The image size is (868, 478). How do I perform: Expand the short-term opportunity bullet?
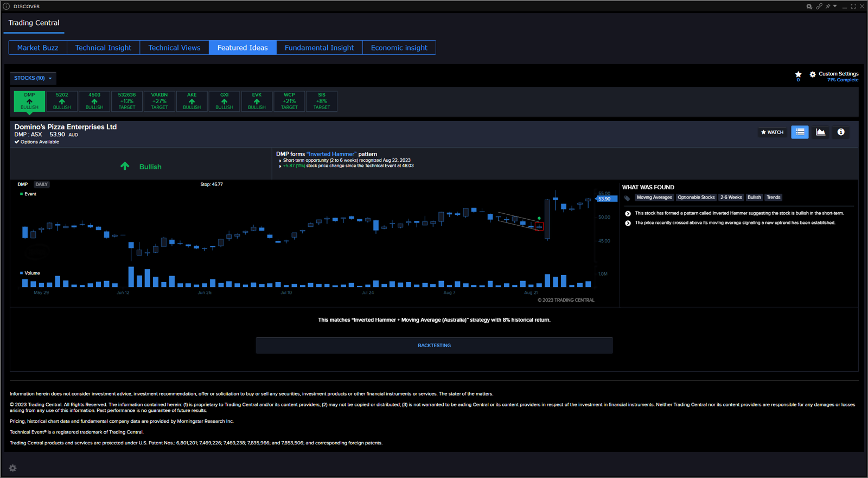[x=280, y=161]
